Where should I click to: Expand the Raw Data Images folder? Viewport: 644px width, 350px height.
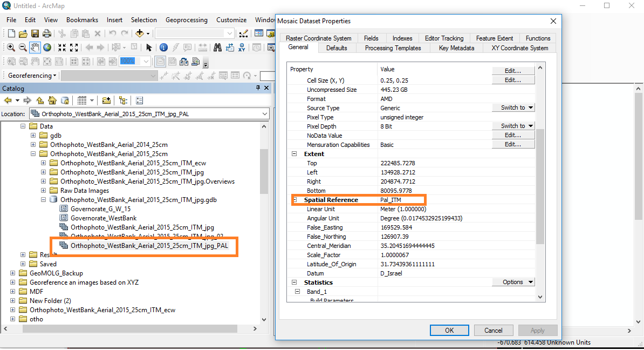[x=44, y=191]
